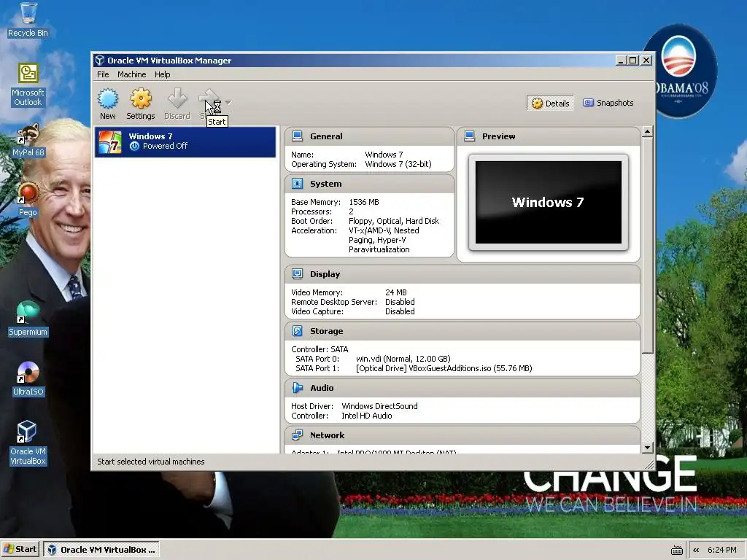The image size is (747, 560).
Task: Click the Network section header
Action: click(x=462, y=435)
